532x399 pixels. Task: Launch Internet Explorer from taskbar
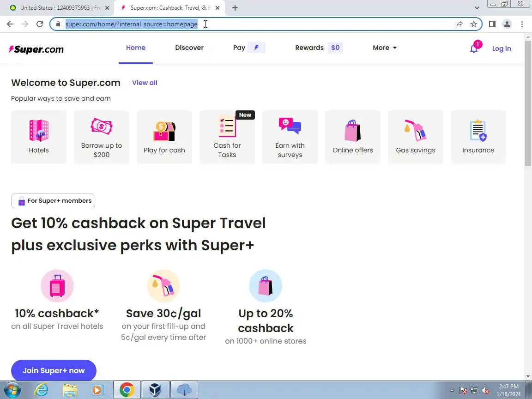[42, 390]
